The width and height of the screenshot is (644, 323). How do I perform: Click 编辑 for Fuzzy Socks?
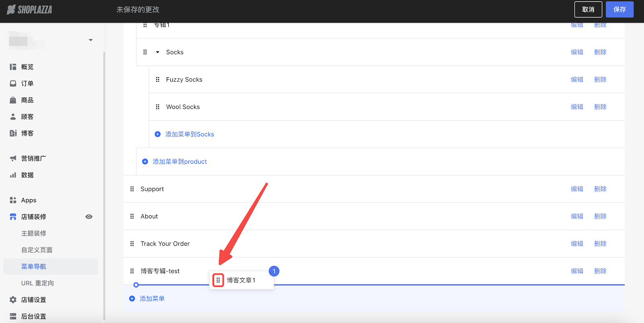[x=577, y=79]
